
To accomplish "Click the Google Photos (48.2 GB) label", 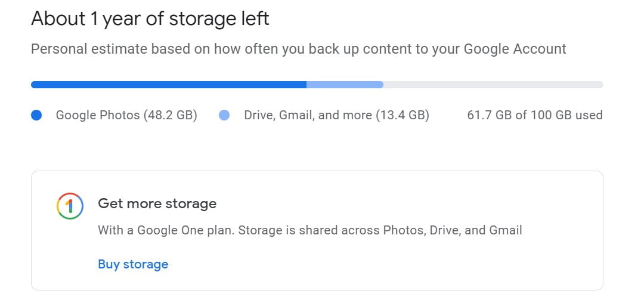I will click(x=126, y=115).
